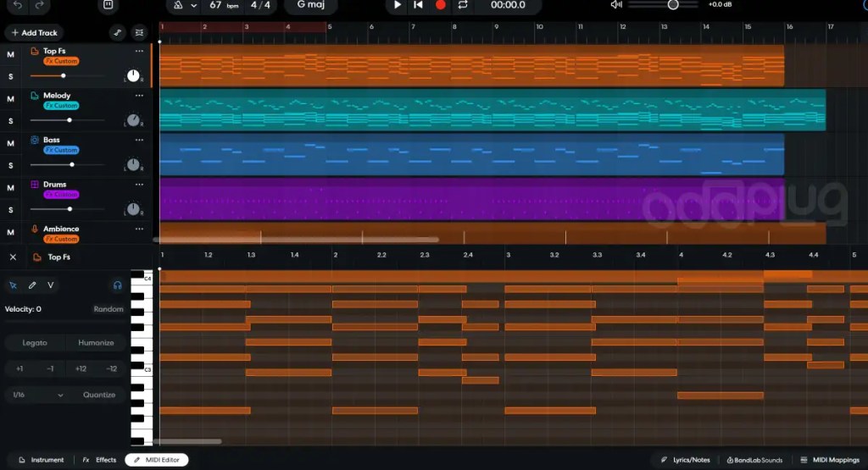
Task: Close the MIDI editor panel with X
Action: point(13,257)
